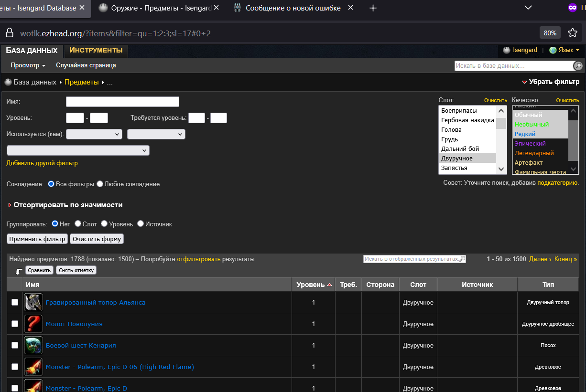Click the Добавить другой фильтр link
Screen dimensions: 586x392
click(x=42, y=163)
